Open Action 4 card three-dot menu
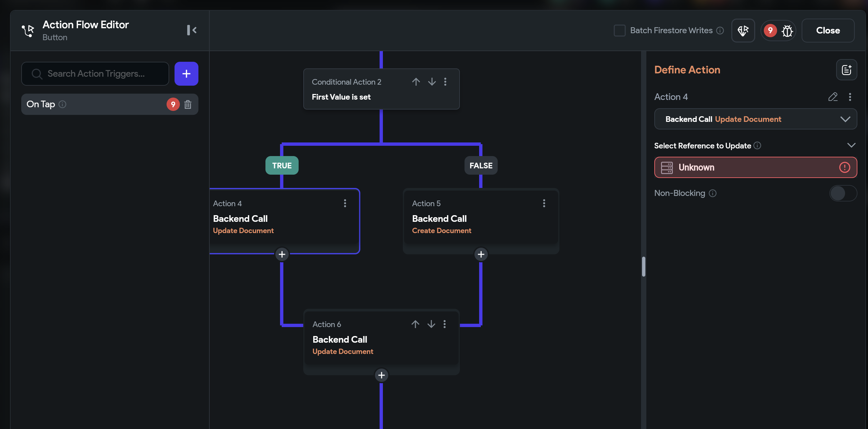868x429 pixels. [345, 203]
